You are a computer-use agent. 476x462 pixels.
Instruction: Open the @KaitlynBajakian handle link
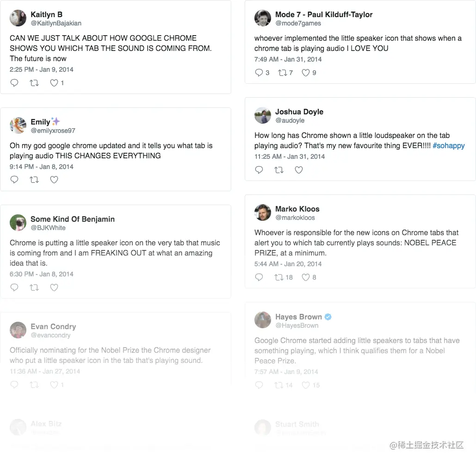click(56, 23)
